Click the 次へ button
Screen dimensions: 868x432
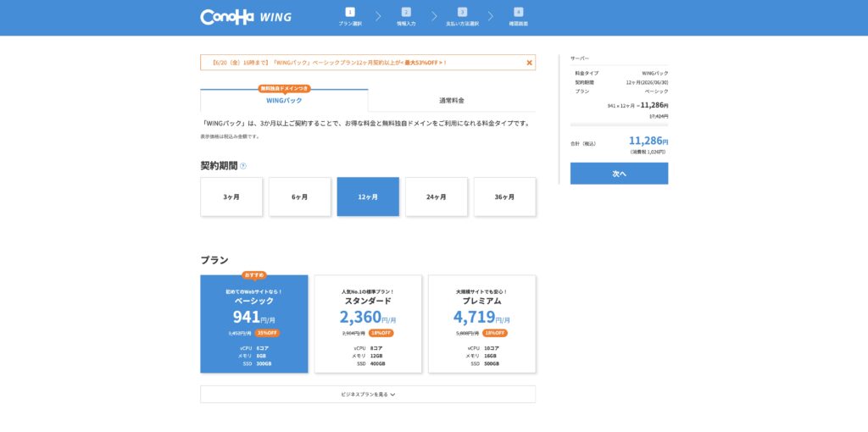pyautogui.click(x=619, y=174)
